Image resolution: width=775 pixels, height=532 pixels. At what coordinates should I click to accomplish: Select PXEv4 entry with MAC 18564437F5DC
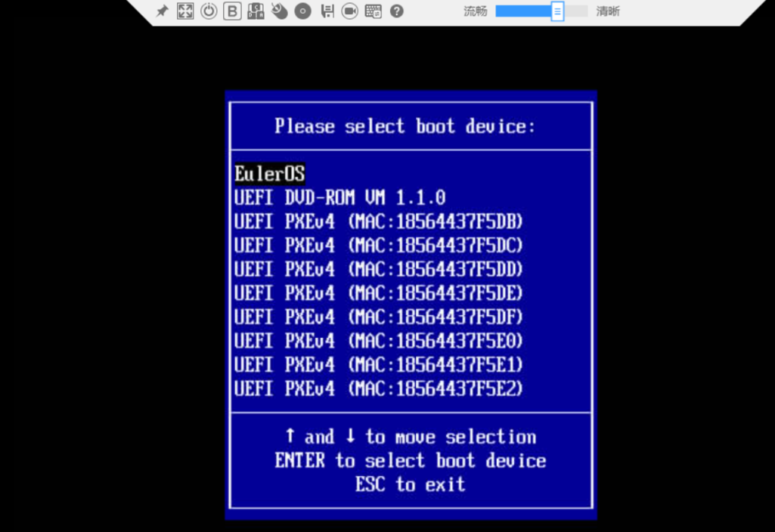pos(379,246)
